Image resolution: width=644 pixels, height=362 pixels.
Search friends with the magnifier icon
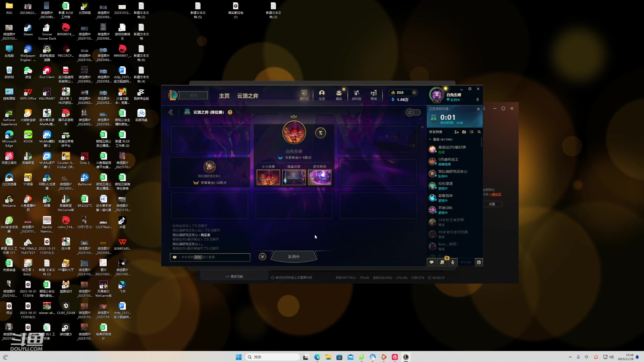click(479, 132)
